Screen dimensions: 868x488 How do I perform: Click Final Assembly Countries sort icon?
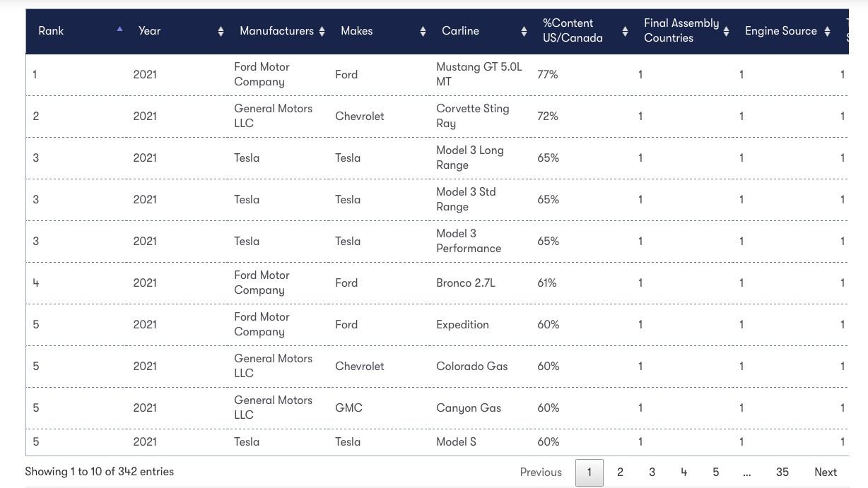coord(726,31)
